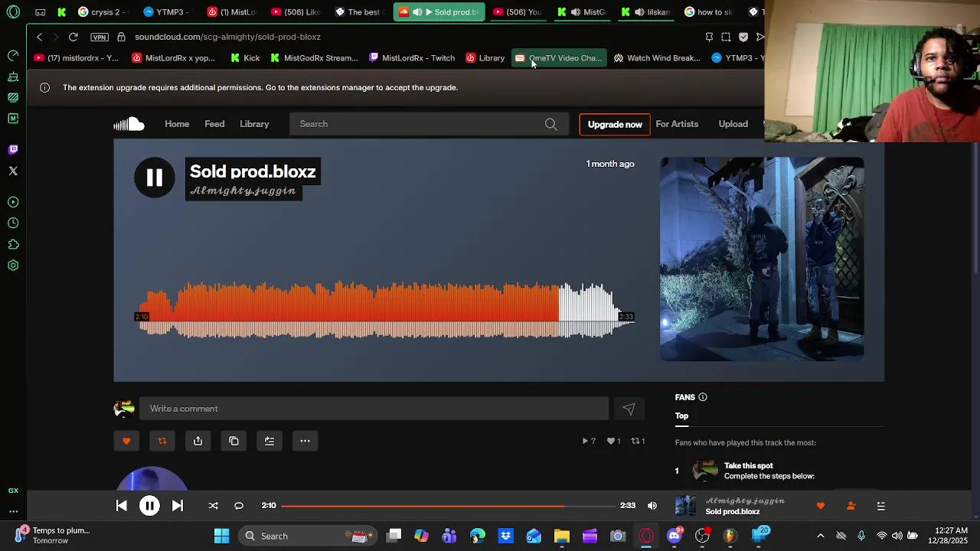Image resolution: width=980 pixels, height=551 pixels.
Task: View the reposts count
Action: [637, 441]
